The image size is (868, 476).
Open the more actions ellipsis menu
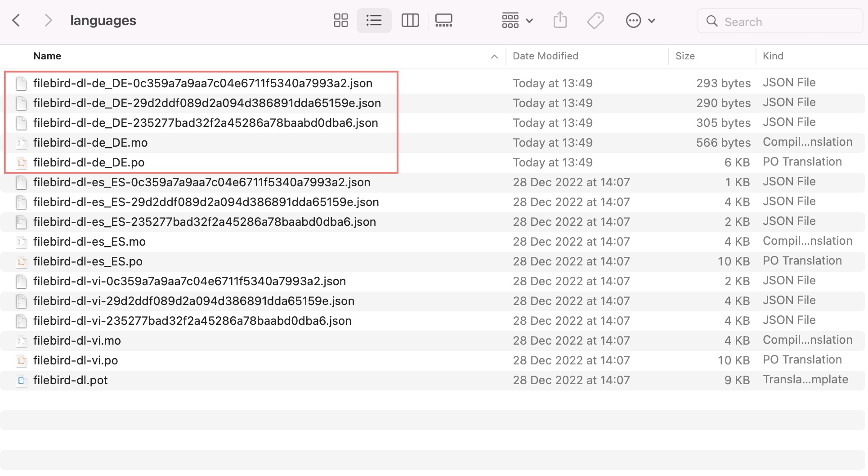(x=640, y=21)
